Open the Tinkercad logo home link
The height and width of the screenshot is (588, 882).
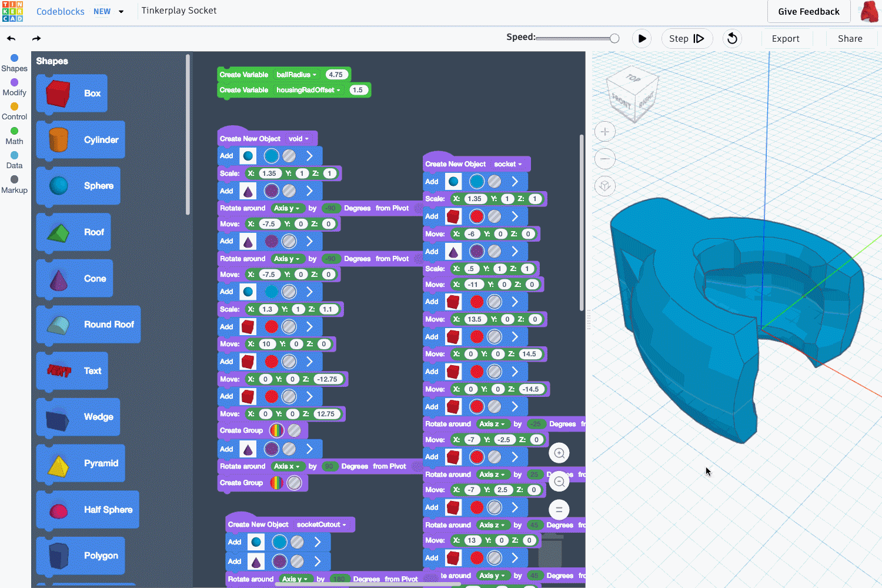tap(12, 11)
